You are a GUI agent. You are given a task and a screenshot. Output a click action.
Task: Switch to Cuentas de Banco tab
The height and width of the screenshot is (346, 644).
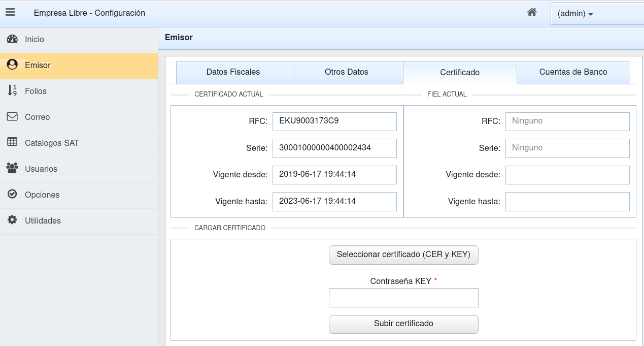click(x=573, y=72)
